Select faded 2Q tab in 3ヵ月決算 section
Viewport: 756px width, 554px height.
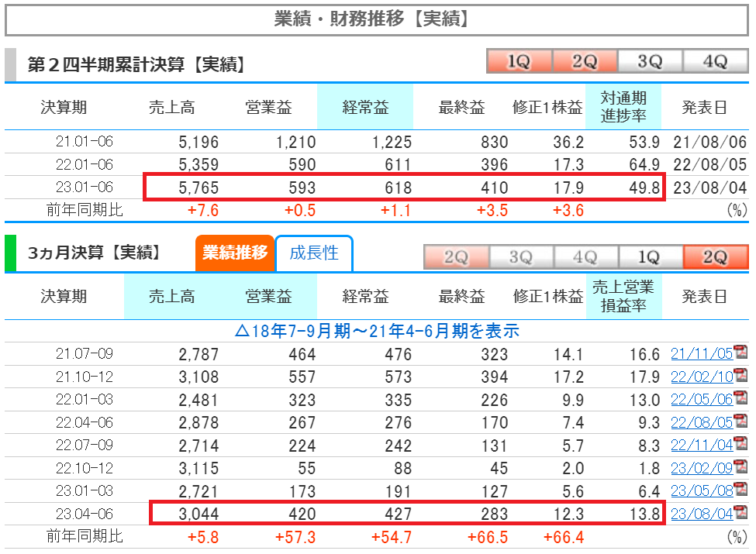point(456,256)
